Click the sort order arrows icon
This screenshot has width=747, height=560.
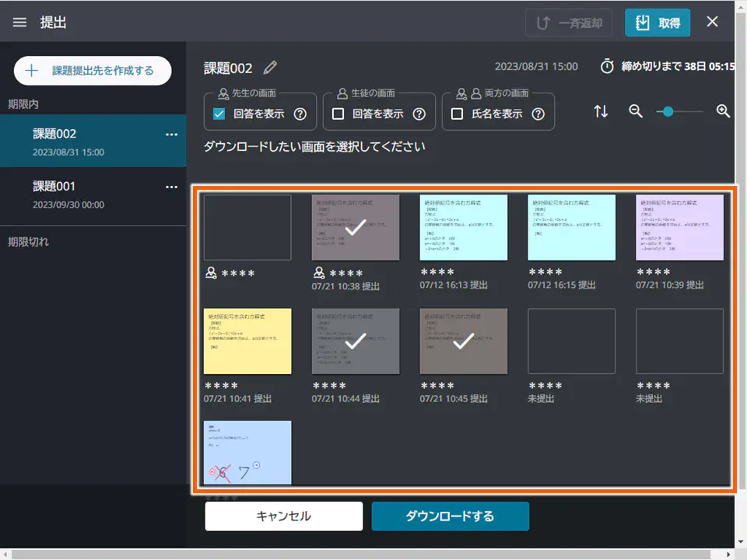(601, 111)
